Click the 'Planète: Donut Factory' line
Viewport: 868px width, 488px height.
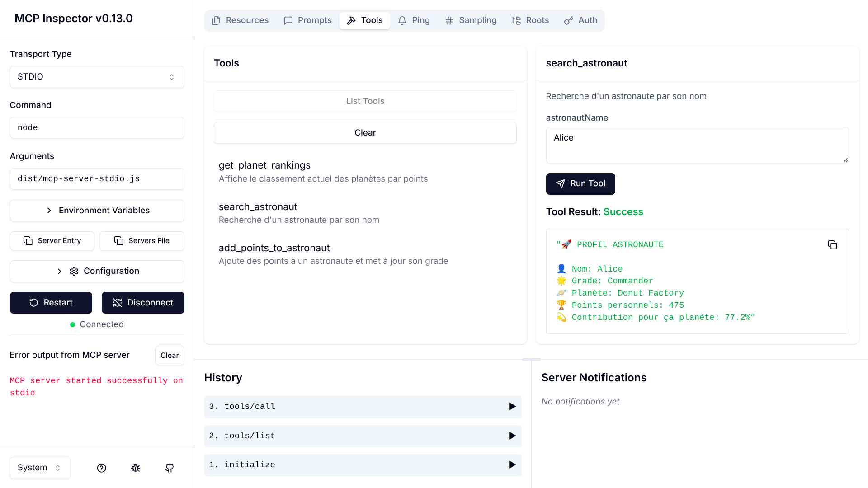tap(620, 293)
